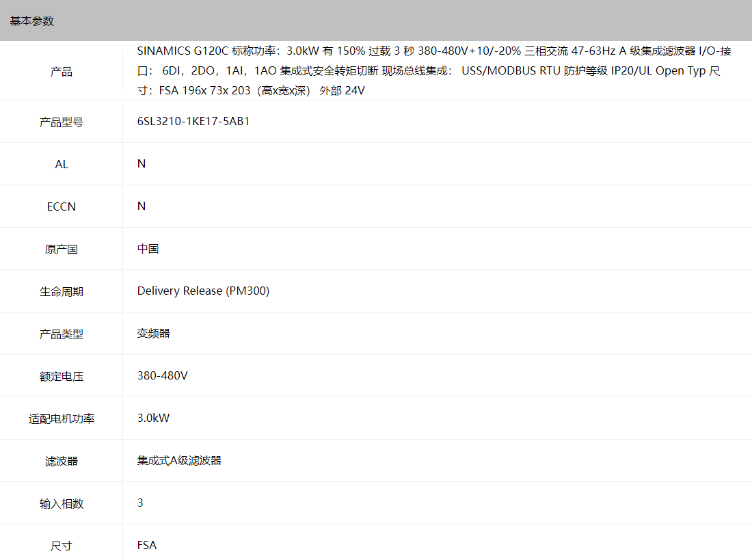752x560 pixels.
Task: Select the 尺寸 label
Action: point(62,546)
